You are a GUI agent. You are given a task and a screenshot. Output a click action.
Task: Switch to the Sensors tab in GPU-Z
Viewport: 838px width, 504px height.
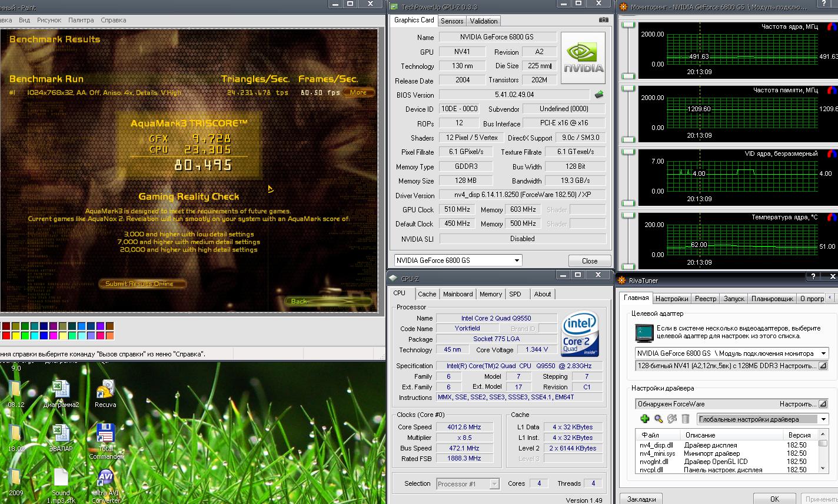click(x=452, y=21)
